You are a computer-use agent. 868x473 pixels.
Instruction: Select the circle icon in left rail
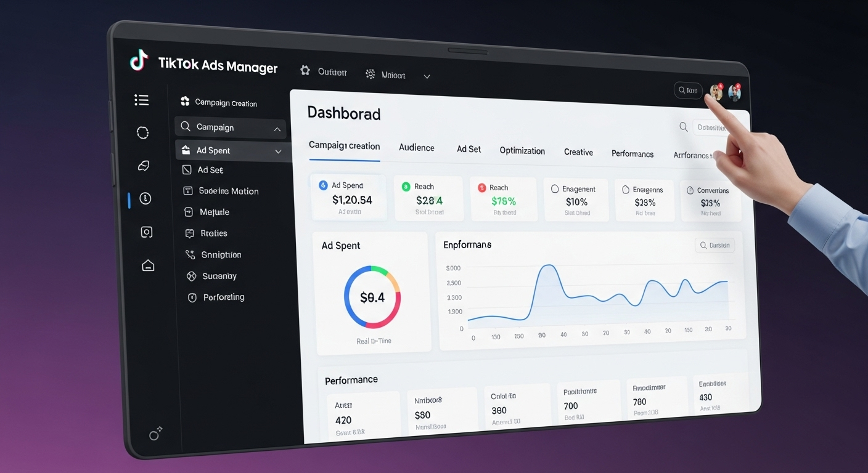click(142, 132)
